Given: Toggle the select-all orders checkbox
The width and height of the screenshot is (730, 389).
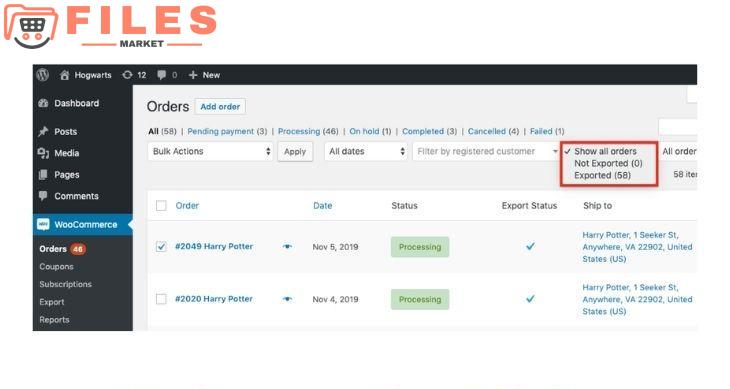Looking at the screenshot, I should click(161, 206).
